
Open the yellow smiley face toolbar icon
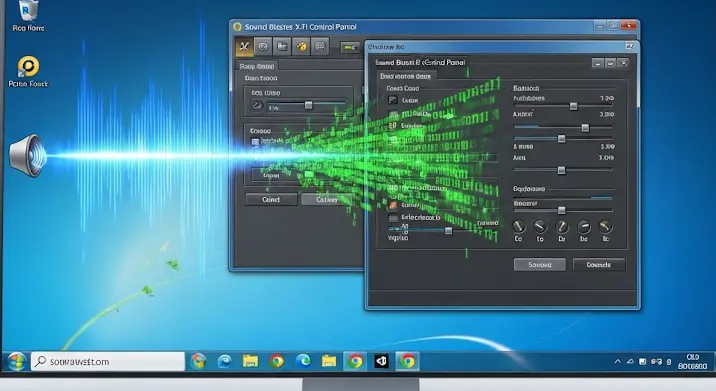point(301,46)
